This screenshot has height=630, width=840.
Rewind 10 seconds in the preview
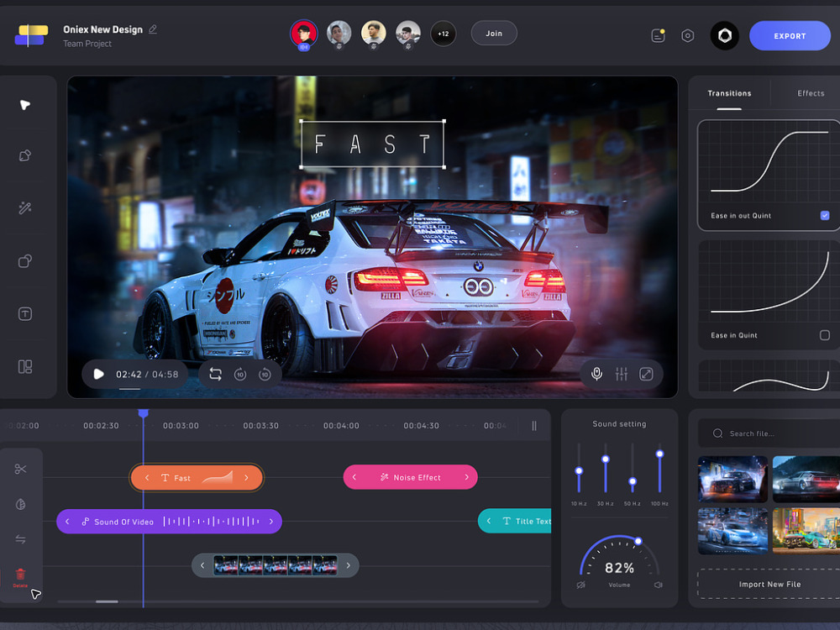pos(240,375)
